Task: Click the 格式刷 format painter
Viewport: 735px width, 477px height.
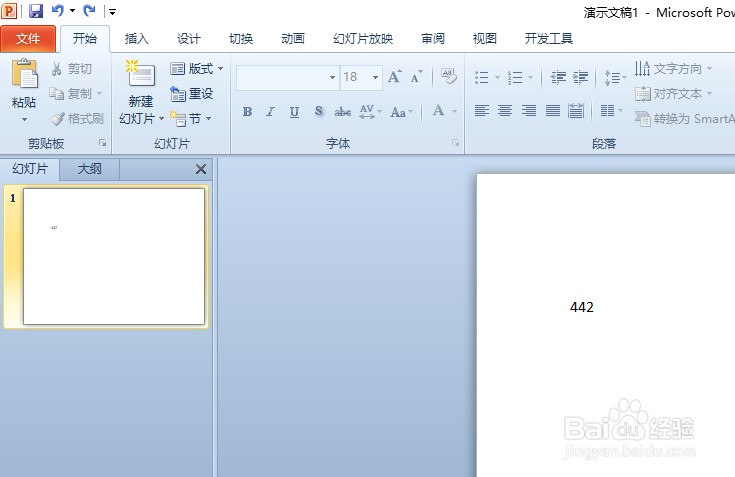Action: point(76,119)
